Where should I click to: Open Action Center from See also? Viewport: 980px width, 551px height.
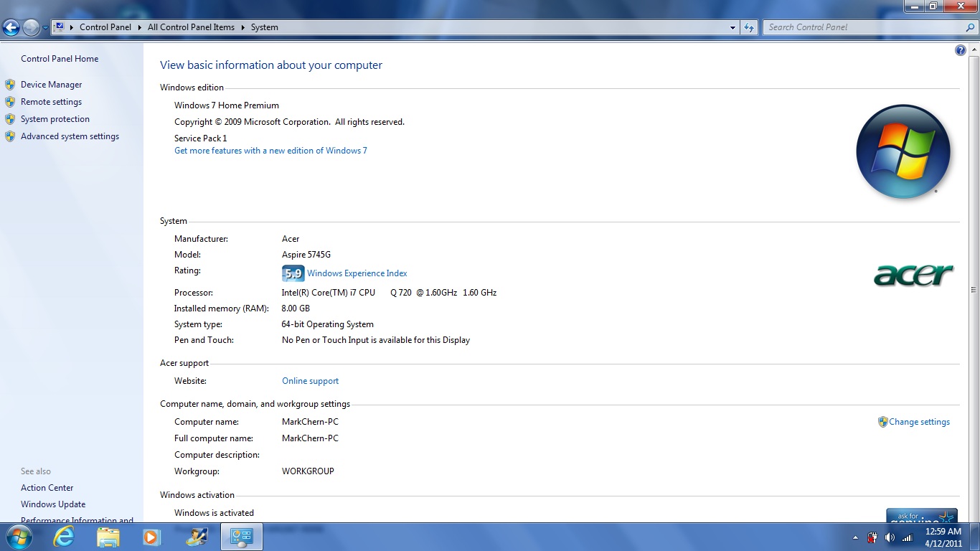(x=47, y=488)
